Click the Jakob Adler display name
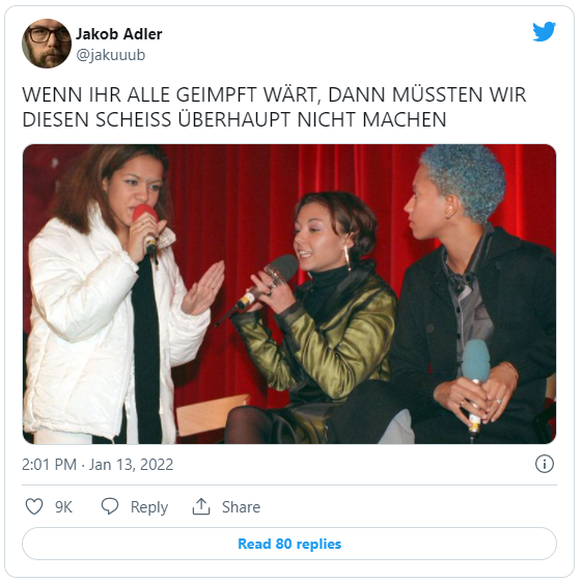This screenshot has width=582, height=582. pyautogui.click(x=119, y=34)
